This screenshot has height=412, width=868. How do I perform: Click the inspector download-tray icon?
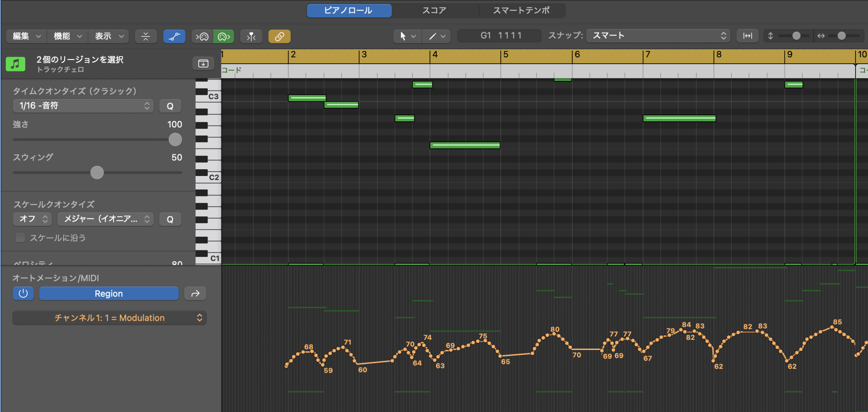203,63
